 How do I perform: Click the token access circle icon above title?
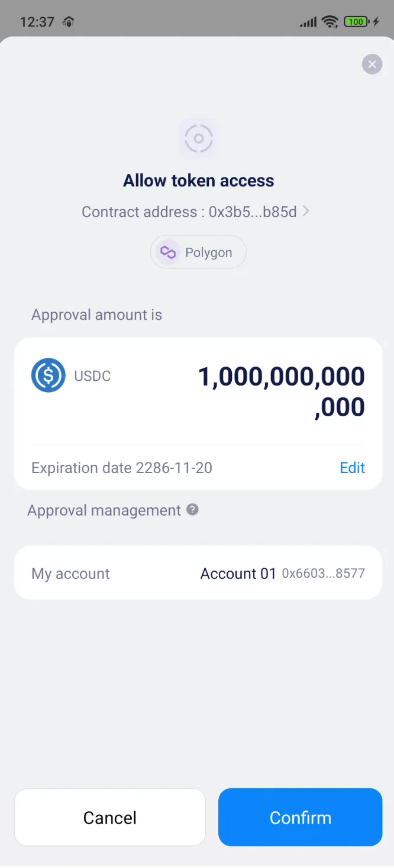(x=198, y=138)
